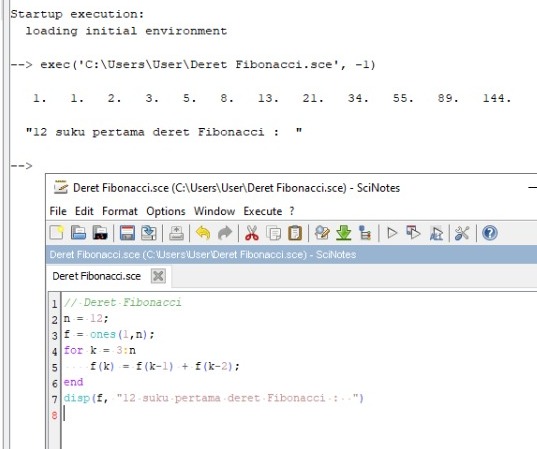Print the document using the printer icon

point(176,233)
